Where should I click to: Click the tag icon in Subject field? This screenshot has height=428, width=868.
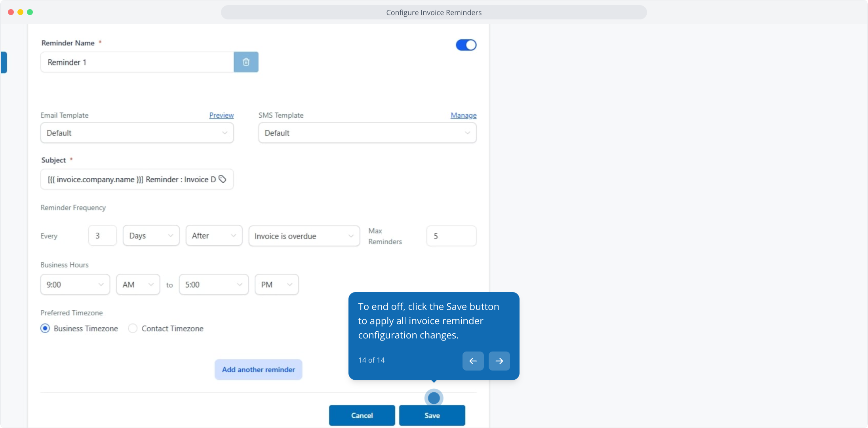point(223,179)
